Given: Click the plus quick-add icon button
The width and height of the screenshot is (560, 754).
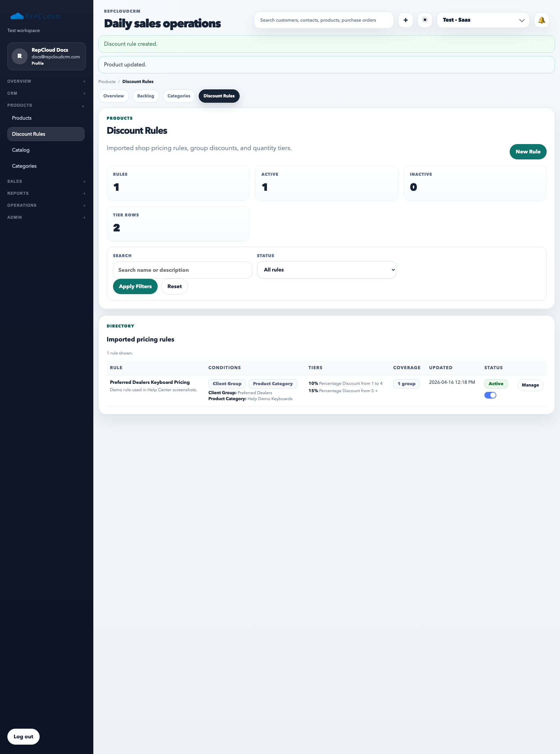Looking at the screenshot, I should [x=405, y=20].
